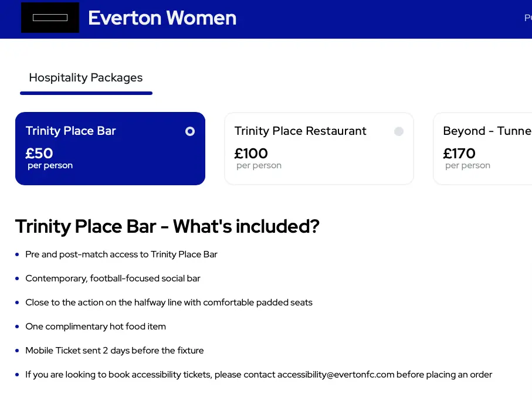
Task: Open the Hospitality Packages tab
Action: pos(86,78)
